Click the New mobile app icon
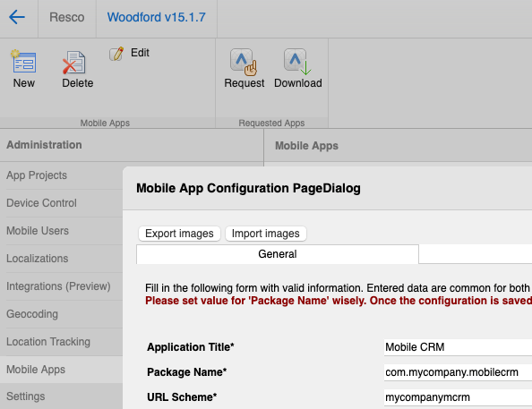The width and height of the screenshot is (532, 409). pos(24,62)
